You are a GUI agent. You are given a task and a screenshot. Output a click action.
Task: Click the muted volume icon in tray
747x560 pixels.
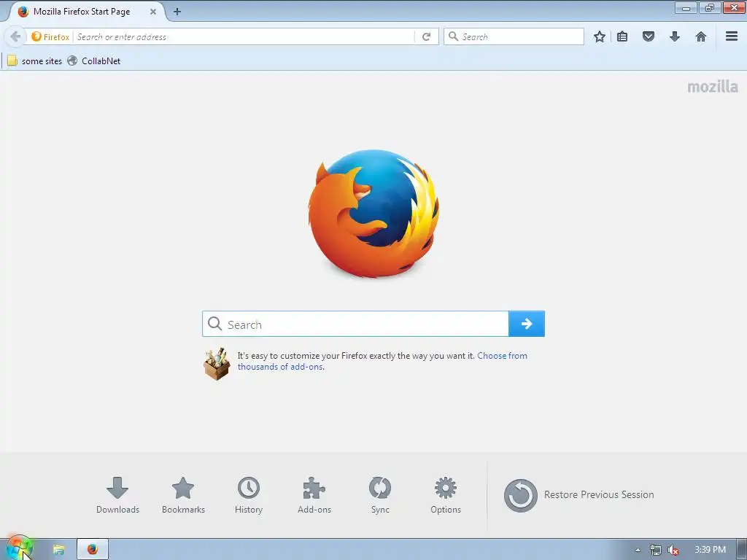coord(673,550)
